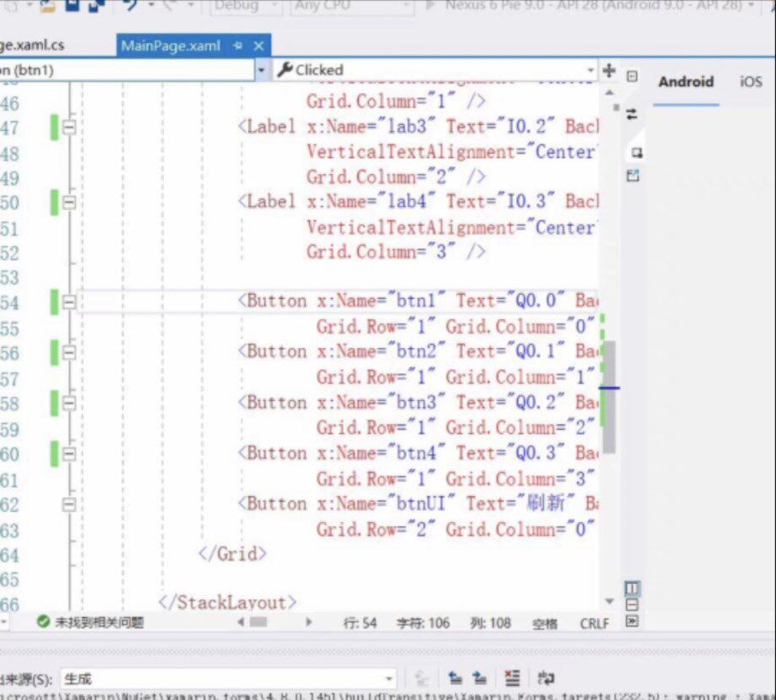The image size is (776, 700).
Task: Swap panes with the double-arrow icon
Action: (x=632, y=114)
